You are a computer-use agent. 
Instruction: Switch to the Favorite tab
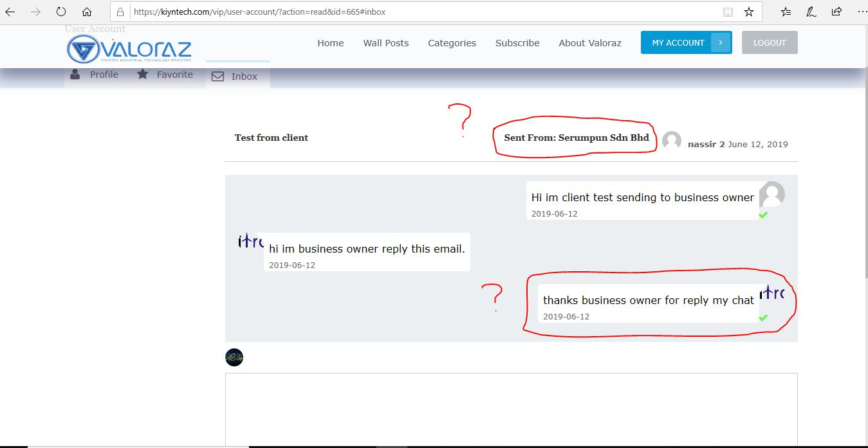[x=165, y=75]
